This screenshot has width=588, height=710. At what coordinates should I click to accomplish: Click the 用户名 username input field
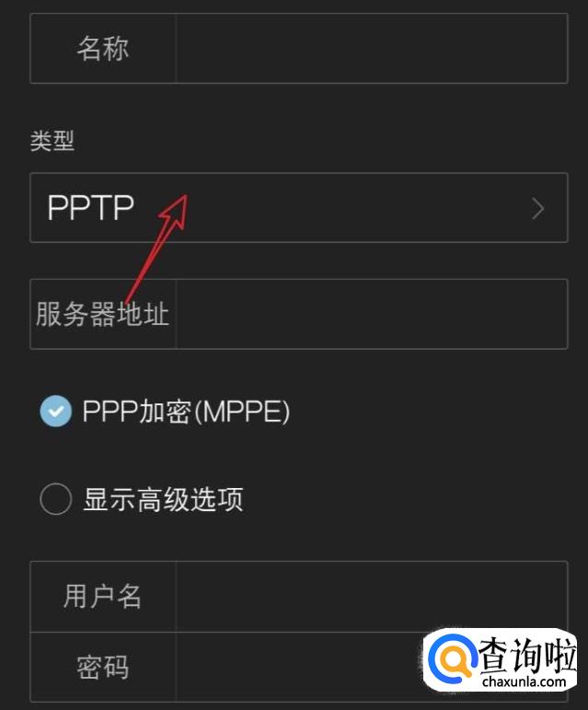click(371, 597)
